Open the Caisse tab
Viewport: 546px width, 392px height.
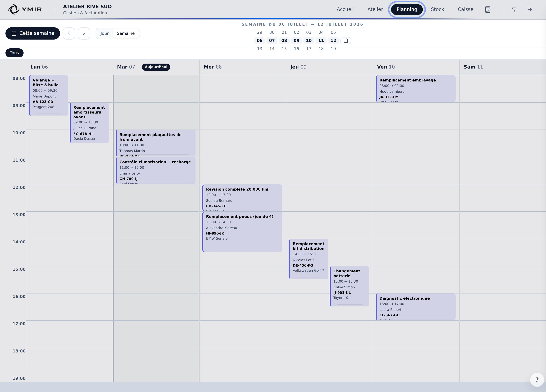(465, 9)
